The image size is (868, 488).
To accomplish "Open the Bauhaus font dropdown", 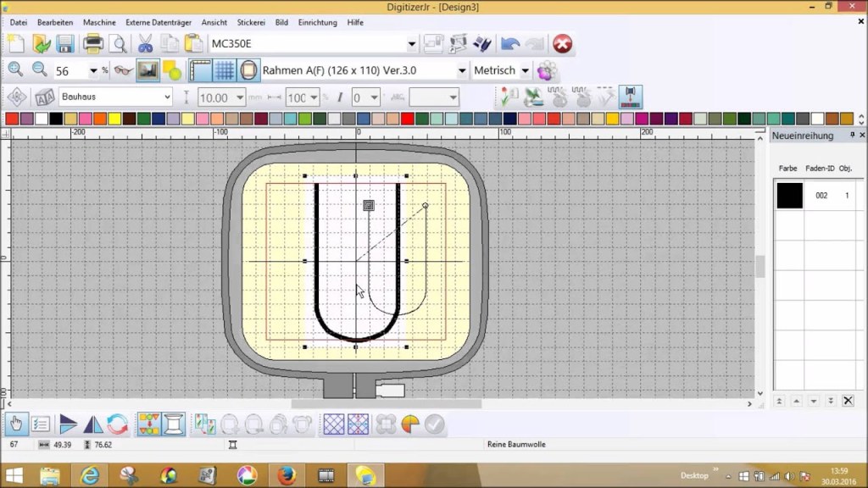I will (x=166, y=97).
